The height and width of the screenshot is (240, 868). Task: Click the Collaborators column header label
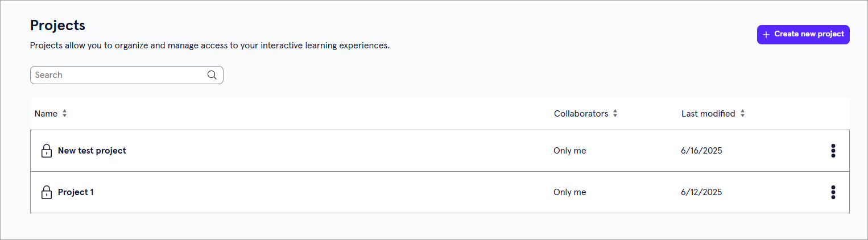click(581, 114)
